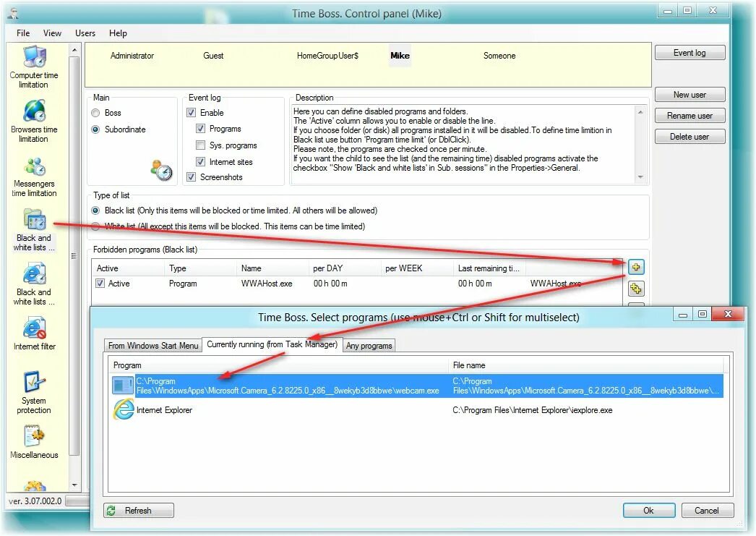Click the add program plus icon beside forbidden list
This screenshot has width=756, height=536.
pyautogui.click(x=636, y=267)
